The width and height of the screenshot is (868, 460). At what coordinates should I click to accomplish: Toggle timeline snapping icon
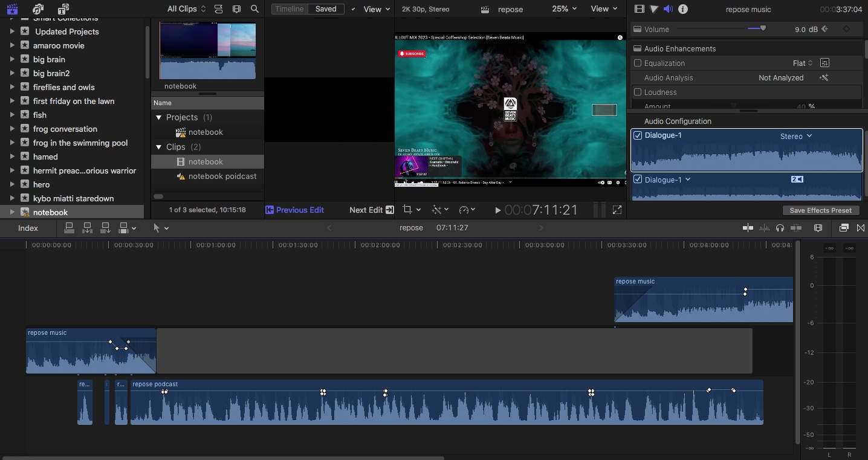click(796, 228)
